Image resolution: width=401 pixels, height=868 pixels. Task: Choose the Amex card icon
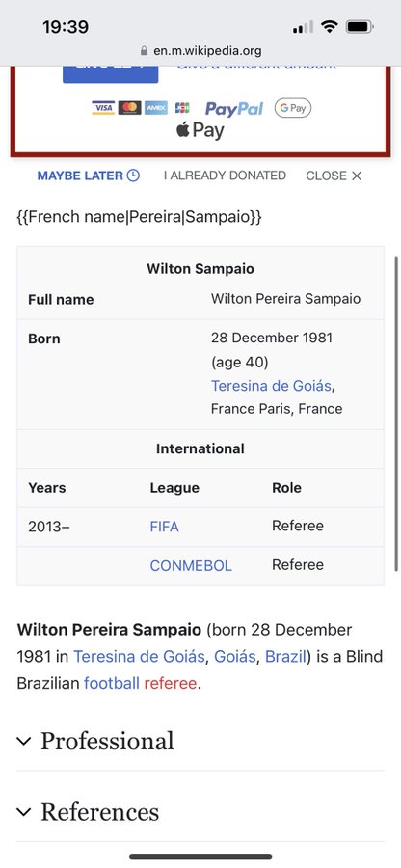156,107
